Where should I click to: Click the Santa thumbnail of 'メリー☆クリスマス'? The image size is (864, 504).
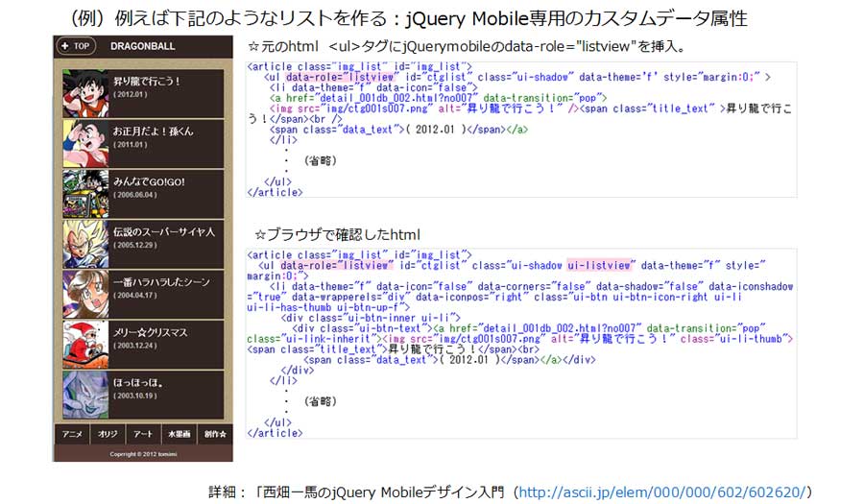pos(85,345)
